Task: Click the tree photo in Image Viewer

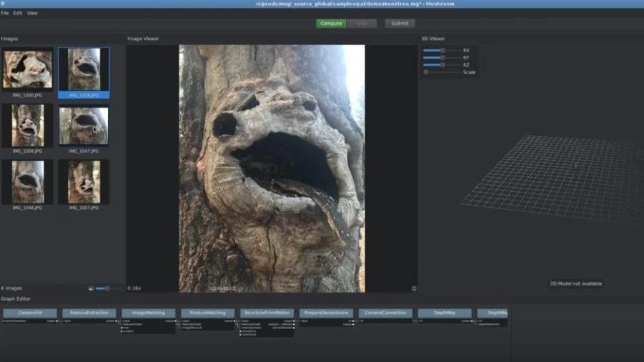Action: click(272, 169)
